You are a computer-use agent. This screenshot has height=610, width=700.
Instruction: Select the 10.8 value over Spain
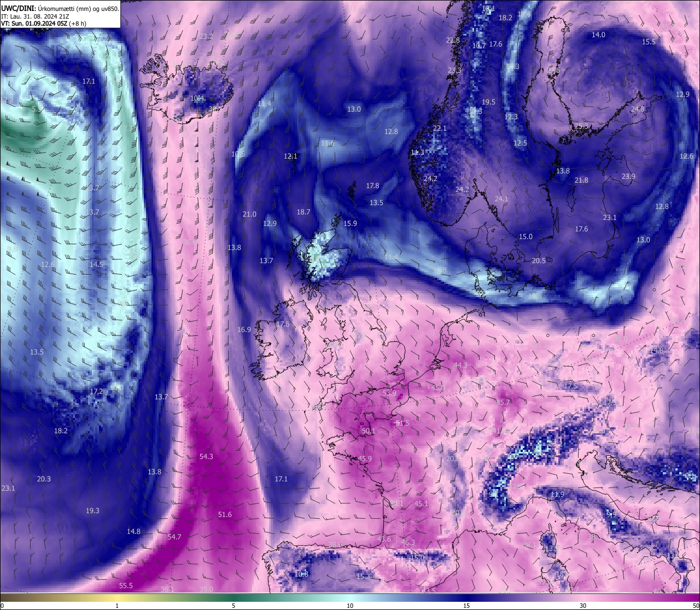tap(301, 574)
